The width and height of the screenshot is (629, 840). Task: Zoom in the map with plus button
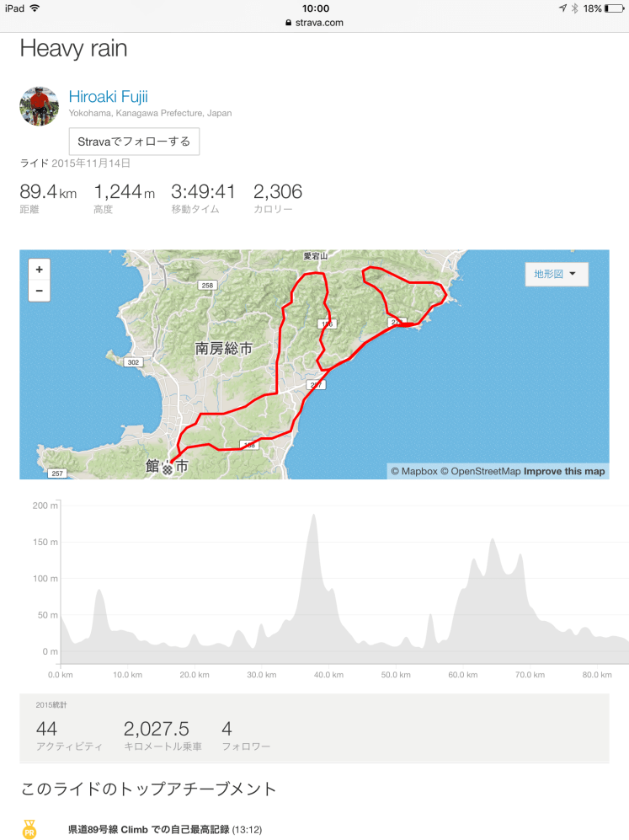coord(40,270)
